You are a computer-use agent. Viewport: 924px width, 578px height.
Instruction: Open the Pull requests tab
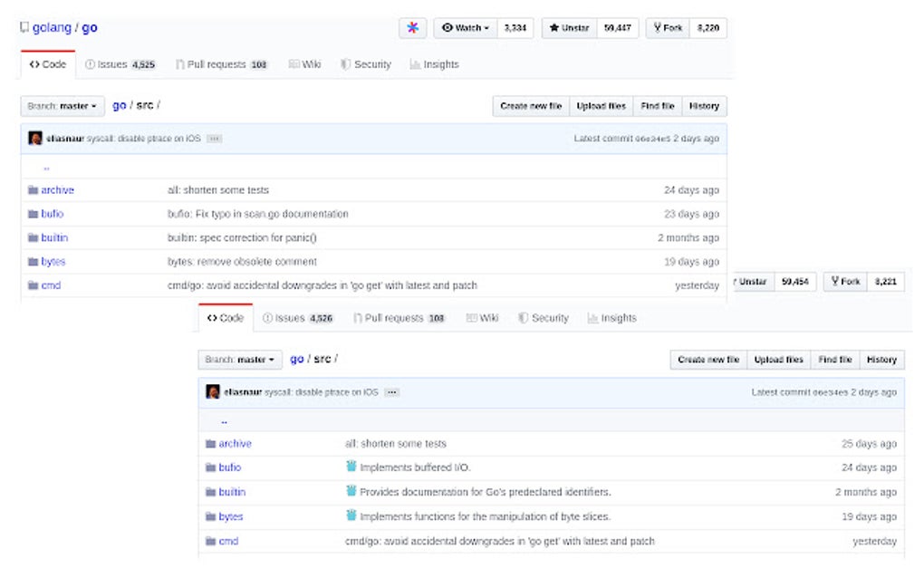click(x=218, y=64)
